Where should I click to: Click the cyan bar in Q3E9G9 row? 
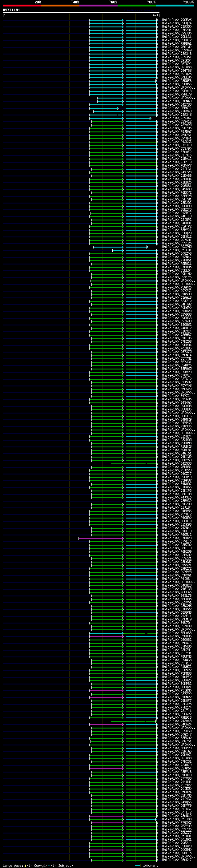[x=142, y=501]
